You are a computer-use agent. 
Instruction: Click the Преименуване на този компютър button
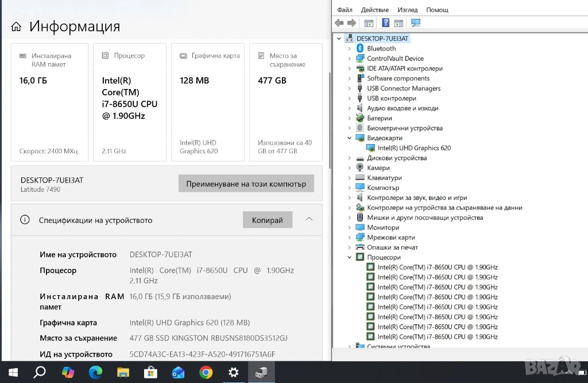pyautogui.click(x=246, y=184)
